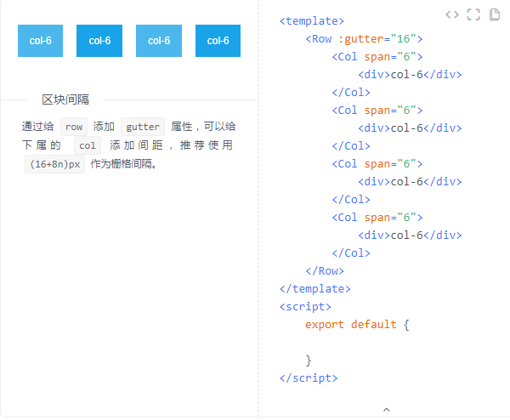
Task: Click the second col-6 block
Action: coord(99,41)
